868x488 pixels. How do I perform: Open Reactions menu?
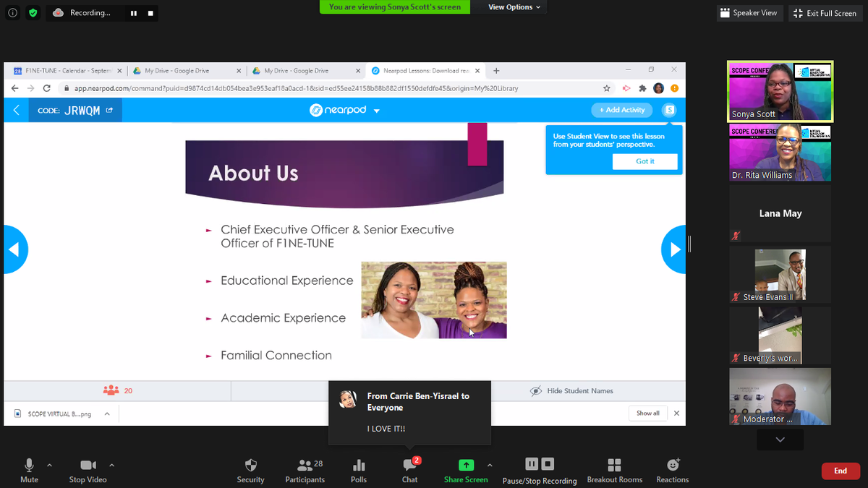tap(673, 471)
